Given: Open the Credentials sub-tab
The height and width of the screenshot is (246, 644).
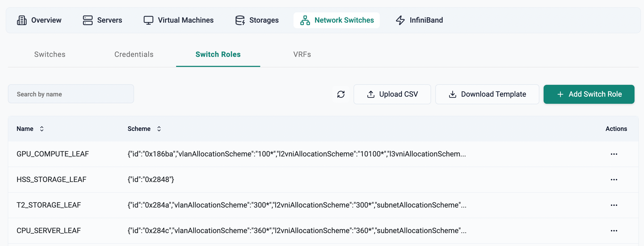Looking at the screenshot, I should (134, 55).
